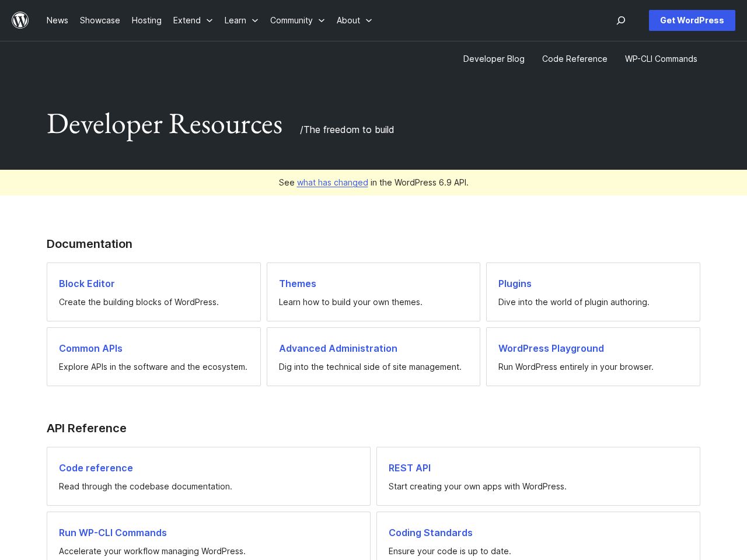Click the WordPress logo icon

click(x=20, y=20)
